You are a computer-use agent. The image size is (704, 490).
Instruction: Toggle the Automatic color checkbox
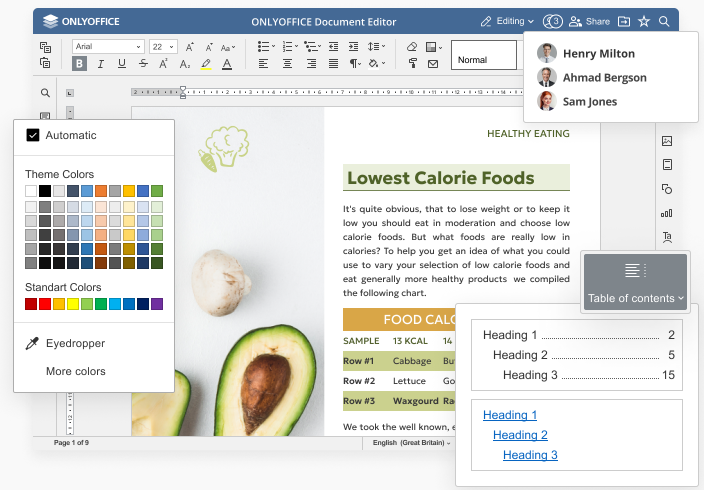[32, 135]
